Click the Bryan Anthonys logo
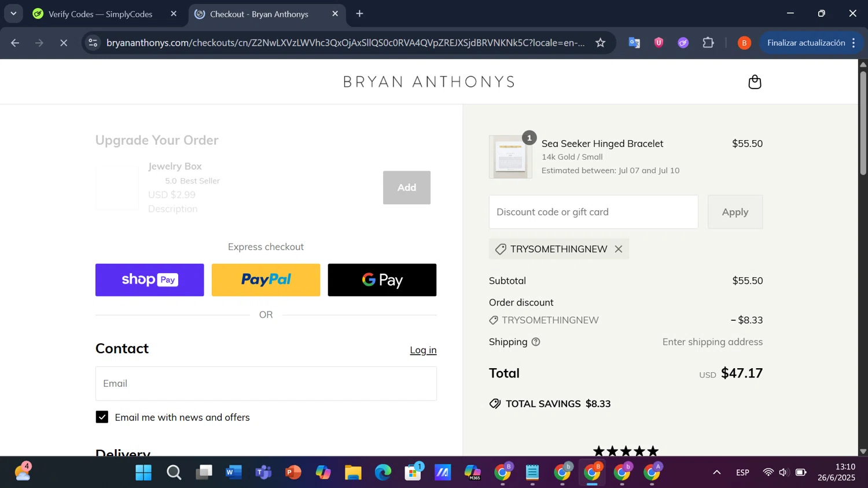 429,82
